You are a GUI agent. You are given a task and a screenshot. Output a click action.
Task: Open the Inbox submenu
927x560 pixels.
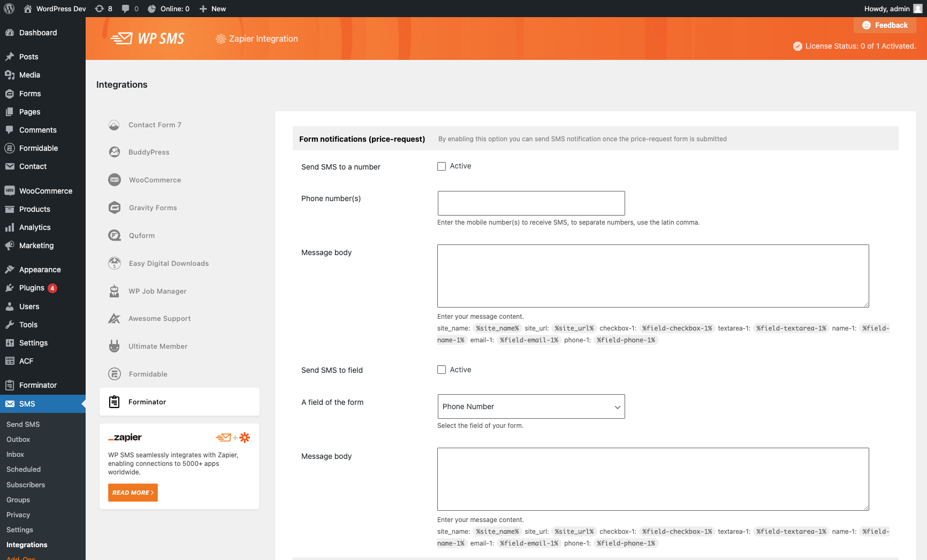click(15, 454)
